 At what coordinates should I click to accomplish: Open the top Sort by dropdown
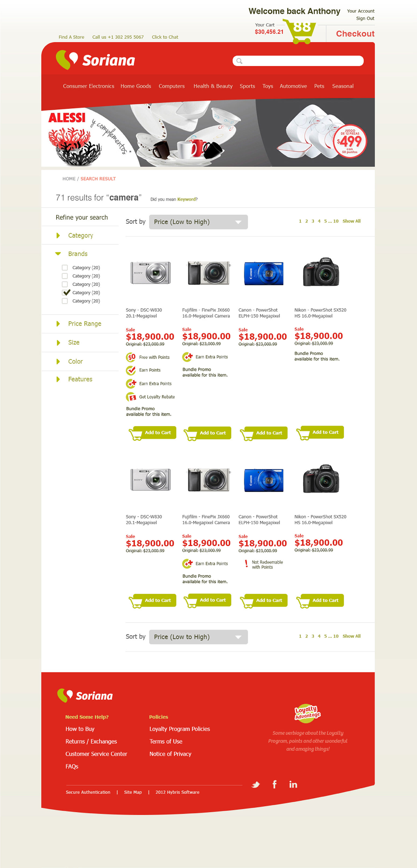pos(198,222)
